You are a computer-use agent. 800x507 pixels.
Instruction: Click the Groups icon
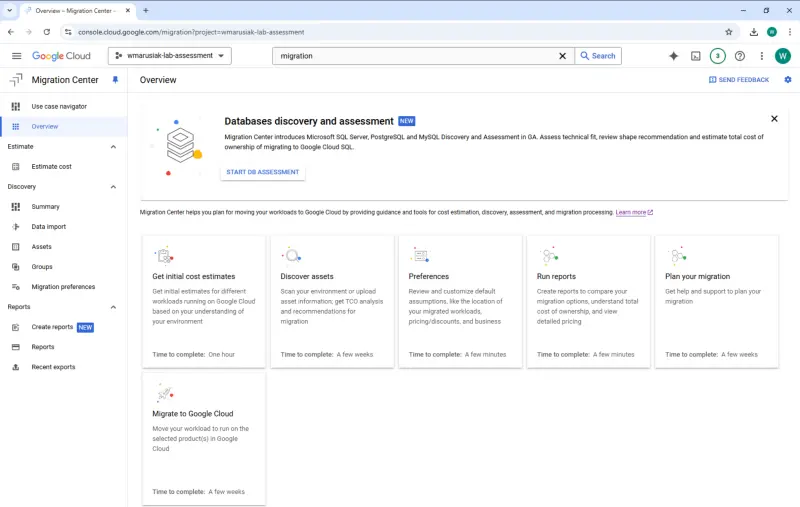point(16,267)
